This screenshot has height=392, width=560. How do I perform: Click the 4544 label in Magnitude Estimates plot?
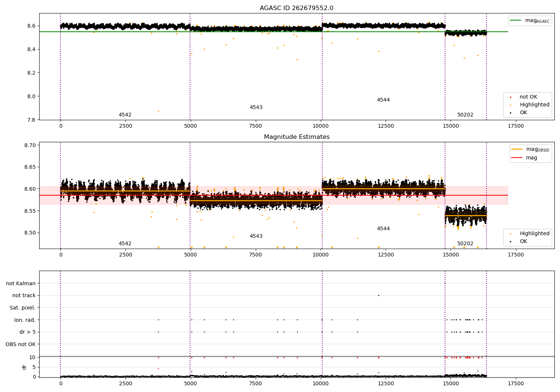click(383, 229)
